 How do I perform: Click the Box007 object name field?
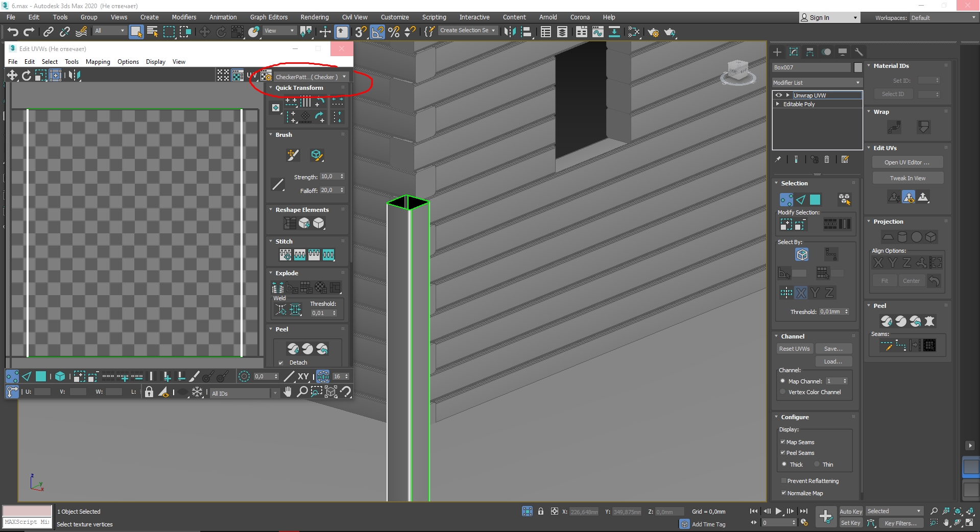coord(811,67)
